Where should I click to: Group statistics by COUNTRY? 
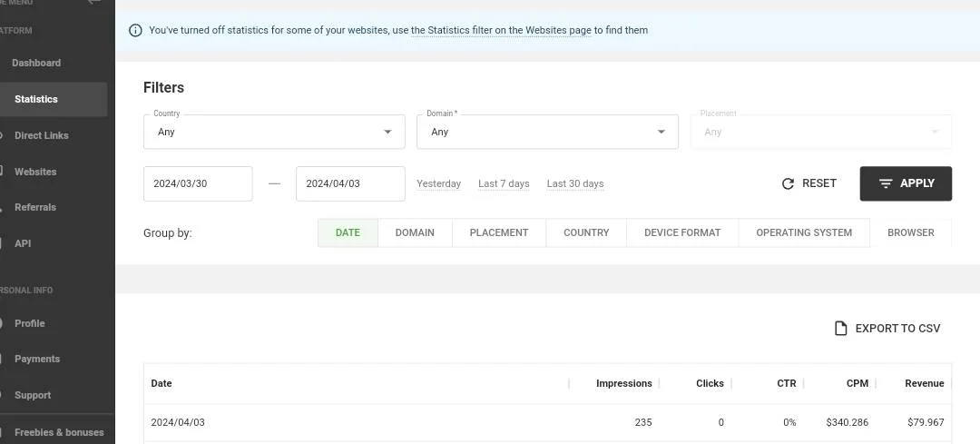tap(586, 232)
